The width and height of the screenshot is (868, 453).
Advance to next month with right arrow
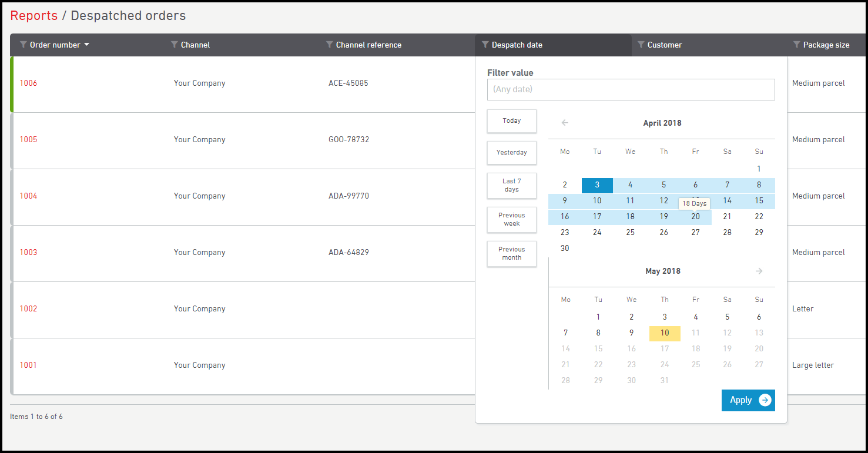pos(759,271)
